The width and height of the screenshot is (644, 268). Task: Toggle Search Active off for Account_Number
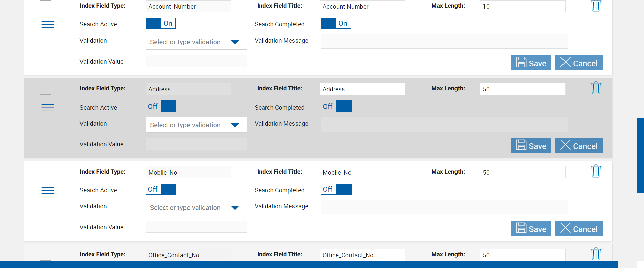click(x=160, y=23)
